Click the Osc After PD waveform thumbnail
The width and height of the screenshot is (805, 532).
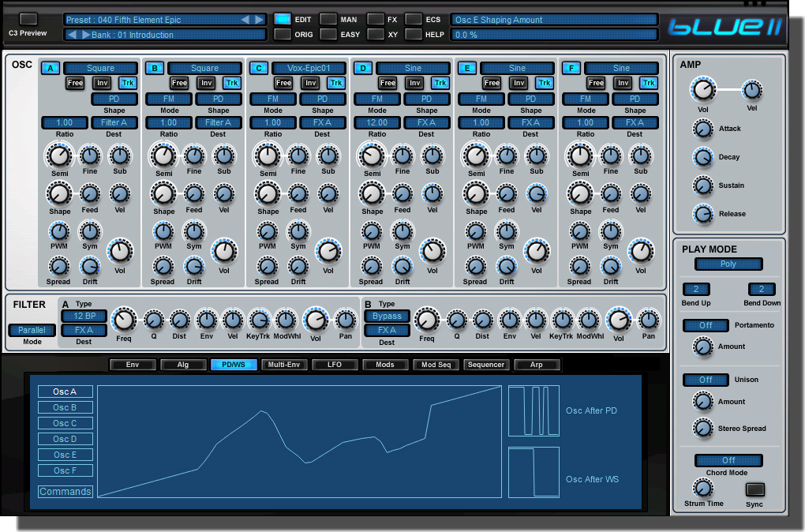coord(534,410)
